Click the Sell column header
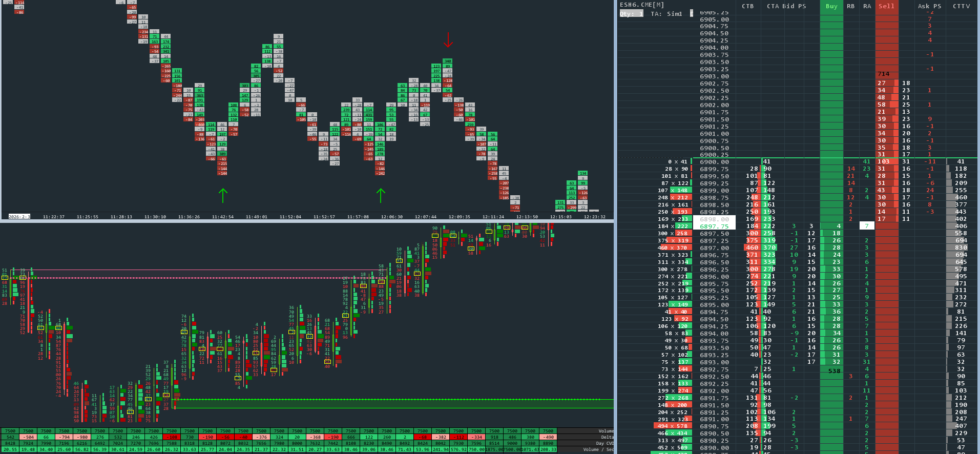980x454 pixels. pos(886,6)
